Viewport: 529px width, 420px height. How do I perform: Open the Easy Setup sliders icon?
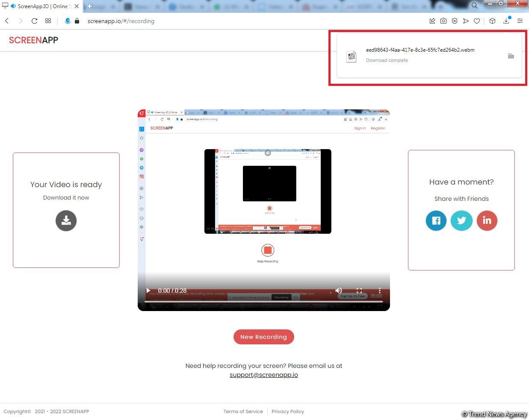(520, 21)
